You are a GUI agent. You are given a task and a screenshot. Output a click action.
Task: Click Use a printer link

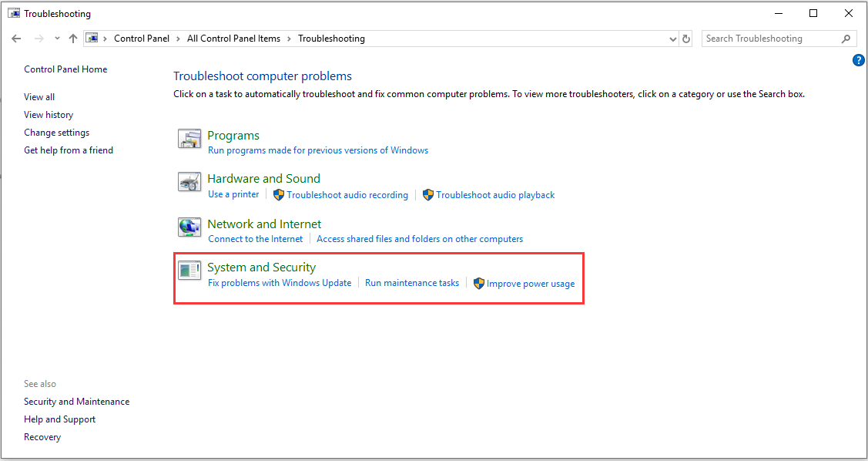click(233, 194)
